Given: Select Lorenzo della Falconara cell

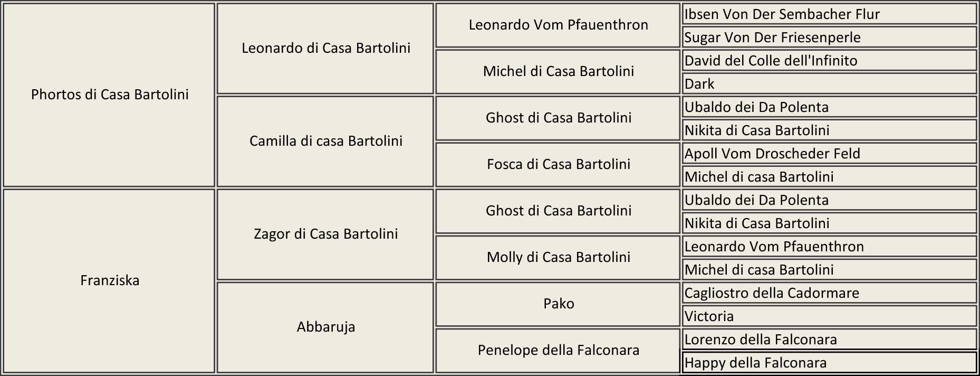Looking at the screenshot, I should point(761,340).
